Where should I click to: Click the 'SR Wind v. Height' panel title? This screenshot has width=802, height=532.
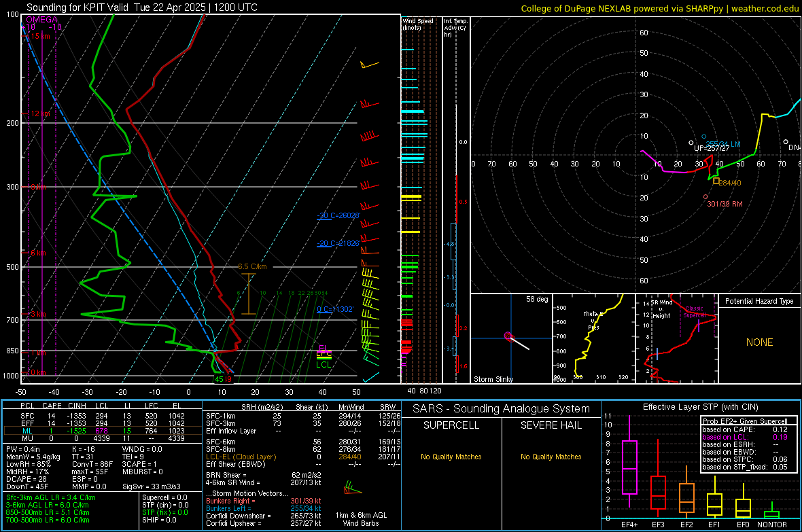click(661, 309)
